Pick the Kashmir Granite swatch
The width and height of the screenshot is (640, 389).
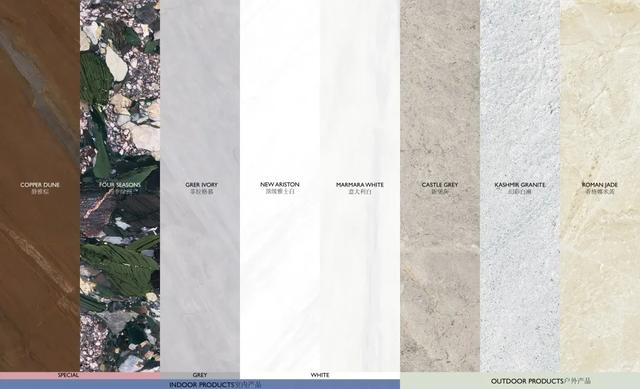pos(520,186)
